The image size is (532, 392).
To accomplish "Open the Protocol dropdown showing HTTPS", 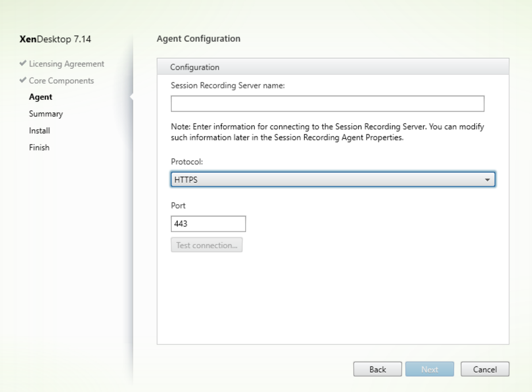I will click(332, 180).
